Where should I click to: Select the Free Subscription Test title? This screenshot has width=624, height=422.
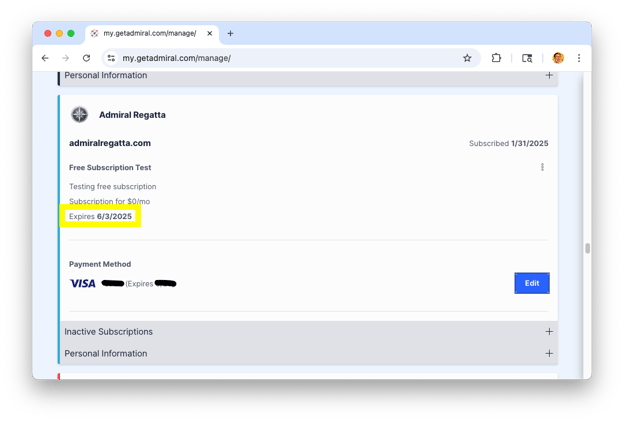tap(110, 168)
